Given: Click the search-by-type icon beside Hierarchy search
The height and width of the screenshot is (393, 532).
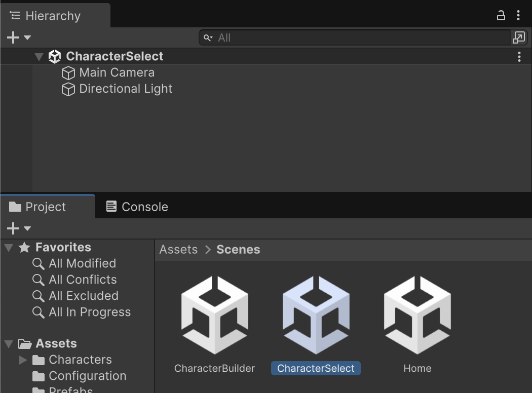Looking at the screenshot, I should (x=518, y=37).
